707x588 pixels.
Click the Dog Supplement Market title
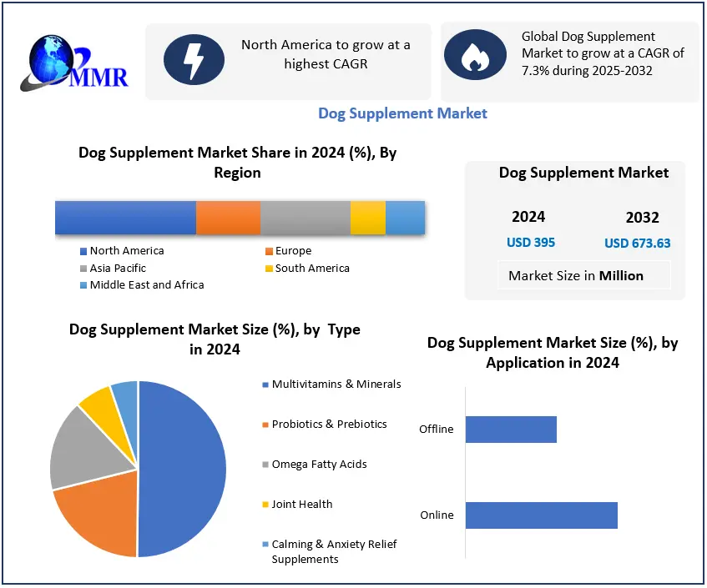pyautogui.click(x=402, y=113)
